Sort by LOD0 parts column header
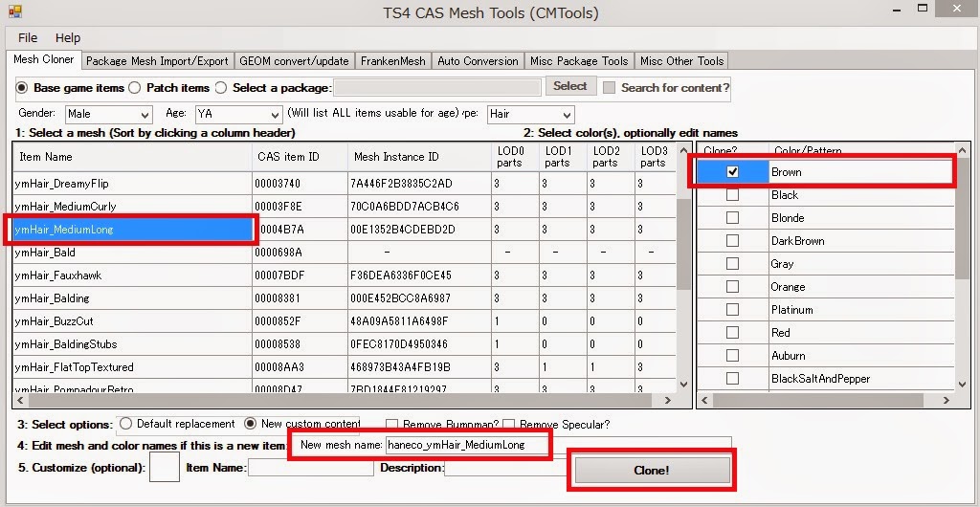Screen dimensions: 980x507 [516, 157]
